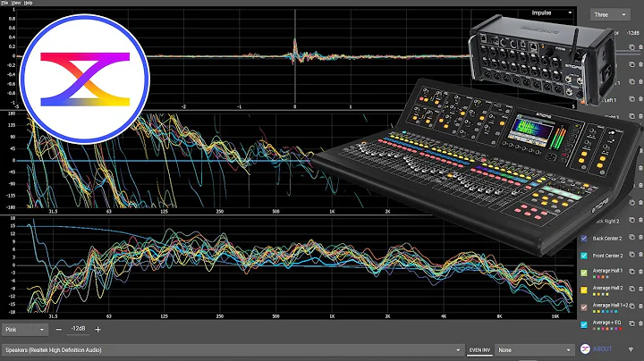
Task: Open the Pink noise type dropdown
Action: click(x=25, y=330)
